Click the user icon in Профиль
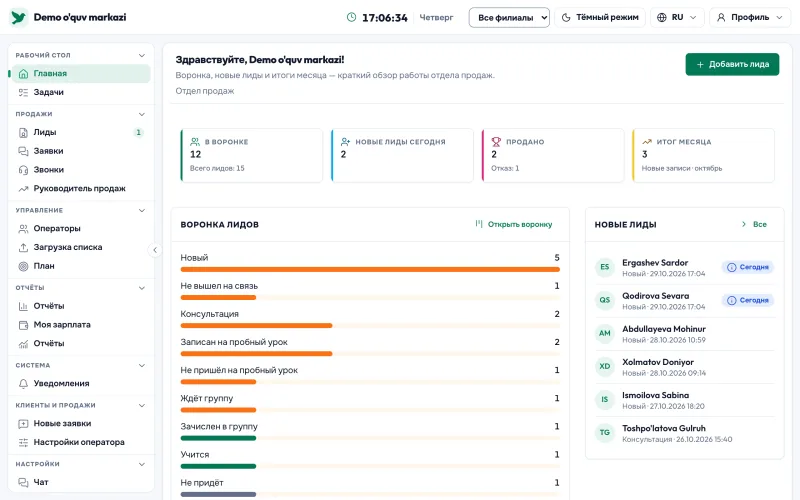Image resolution: width=800 pixels, height=500 pixels. pos(721,17)
